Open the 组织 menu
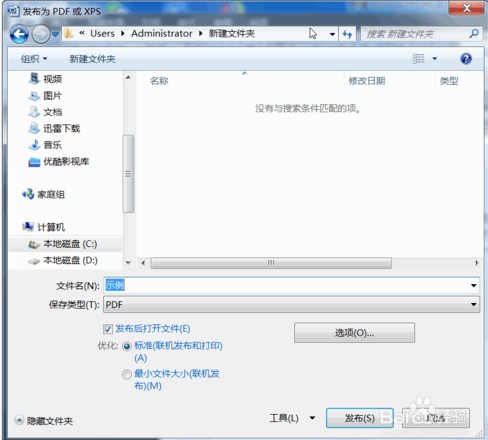Image resolution: width=488 pixels, height=440 pixels. (34, 59)
